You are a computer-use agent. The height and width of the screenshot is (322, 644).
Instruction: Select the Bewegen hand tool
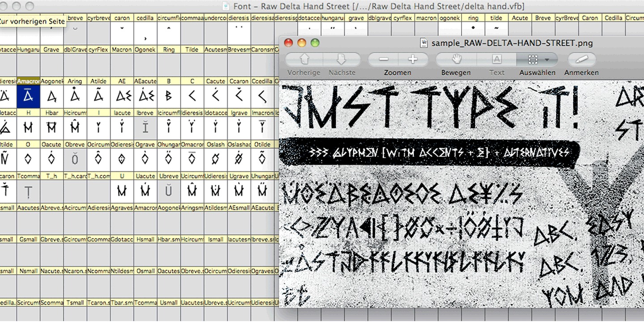(x=456, y=59)
